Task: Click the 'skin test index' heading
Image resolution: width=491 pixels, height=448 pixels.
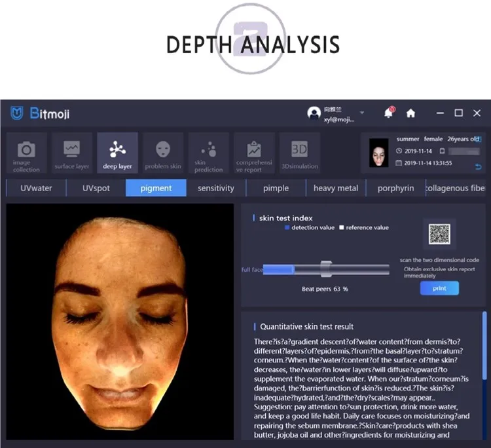Action: [285, 218]
